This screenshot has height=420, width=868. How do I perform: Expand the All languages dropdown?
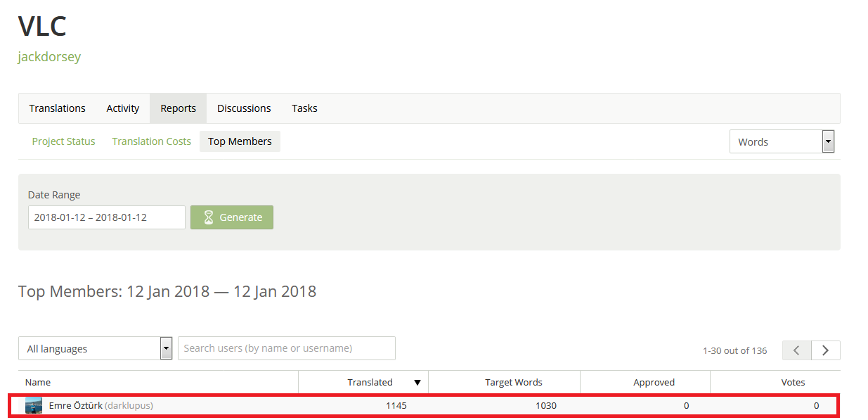(96, 348)
